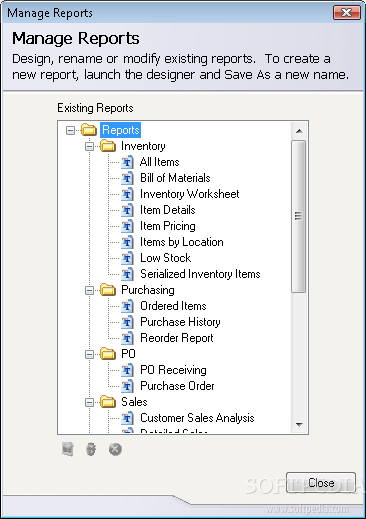Click the tree scrollbar down arrow
The height and width of the screenshot is (519, 366).
coord(299,424)
